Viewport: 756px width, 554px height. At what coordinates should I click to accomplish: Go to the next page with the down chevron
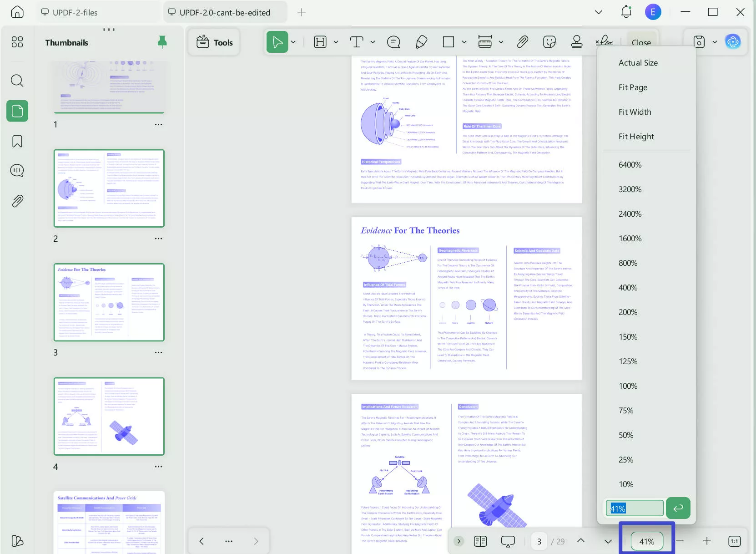[608, 541]
